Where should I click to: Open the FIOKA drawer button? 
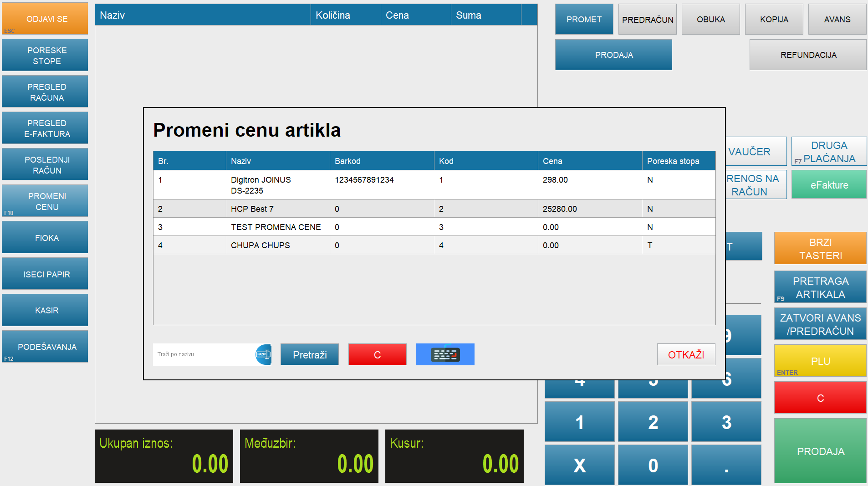pyautogui.click(x=45, y=237)
